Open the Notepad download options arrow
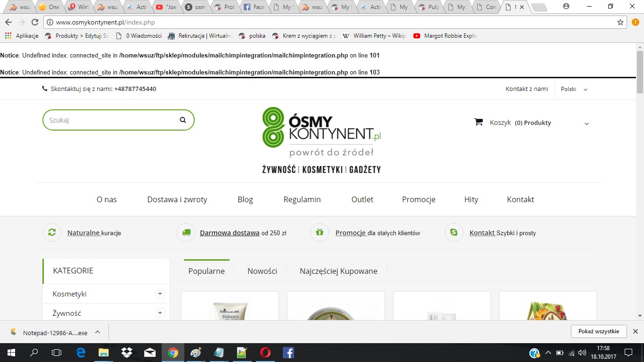Screen dimensions: 644x362 coord(98,332)
